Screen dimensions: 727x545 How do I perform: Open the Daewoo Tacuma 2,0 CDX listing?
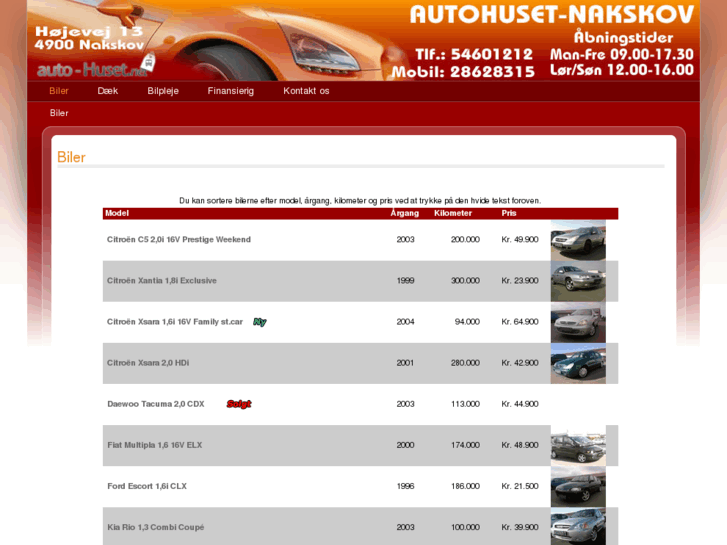(x=156, y=404)
